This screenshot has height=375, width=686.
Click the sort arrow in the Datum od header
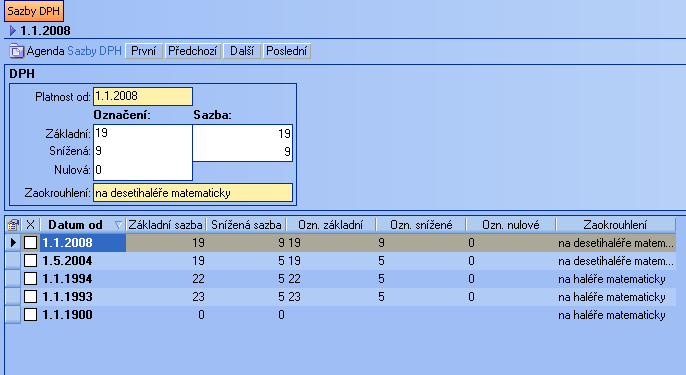[x=118, y=225]
